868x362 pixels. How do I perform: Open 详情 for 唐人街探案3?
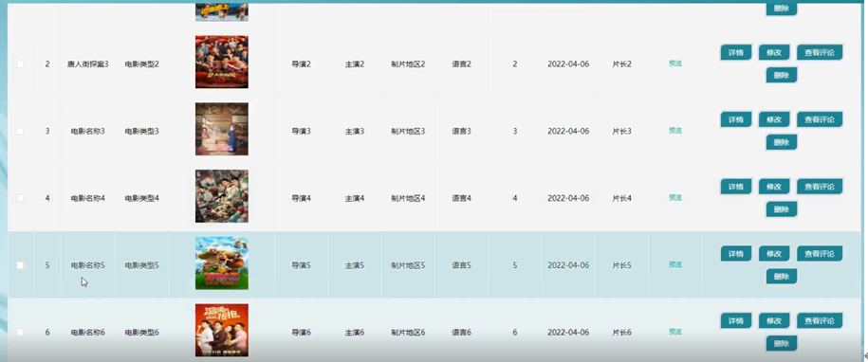[x=736, y=52]
